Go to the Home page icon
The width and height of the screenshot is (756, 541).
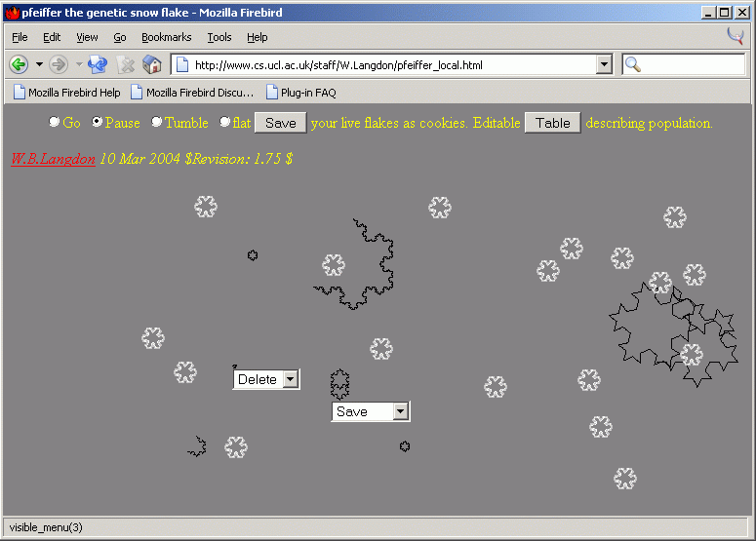click(152, 64)
